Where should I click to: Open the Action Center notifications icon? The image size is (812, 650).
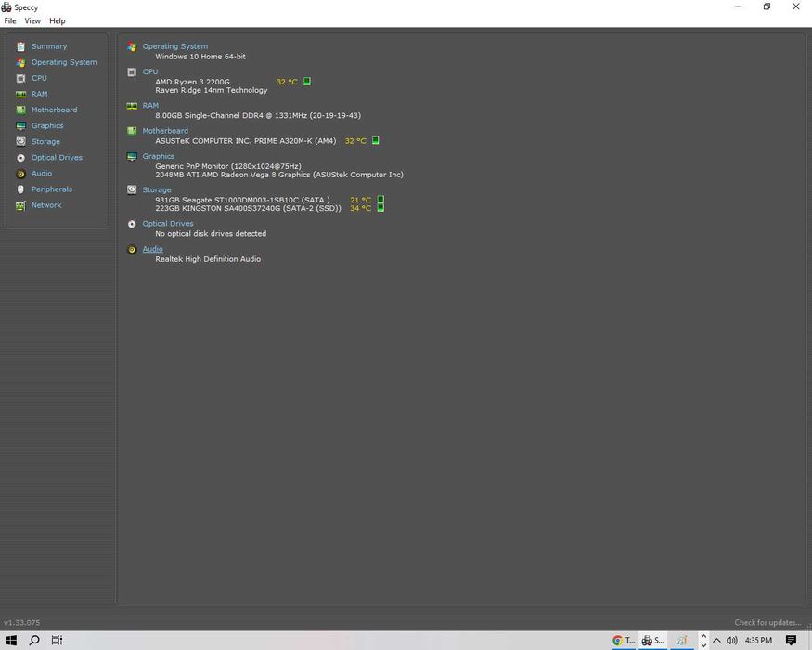791,641
